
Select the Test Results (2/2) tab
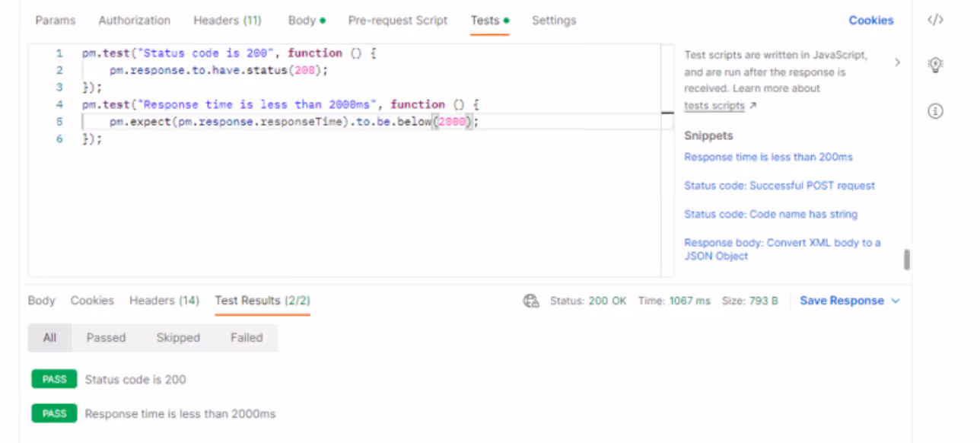pos(262,301)
